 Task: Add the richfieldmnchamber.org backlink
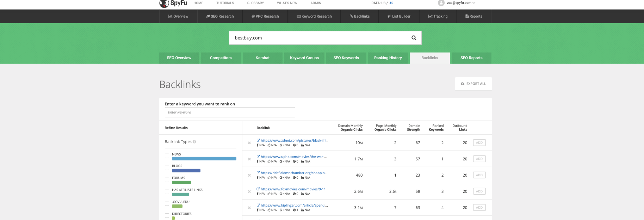click(x=479, y=175)
